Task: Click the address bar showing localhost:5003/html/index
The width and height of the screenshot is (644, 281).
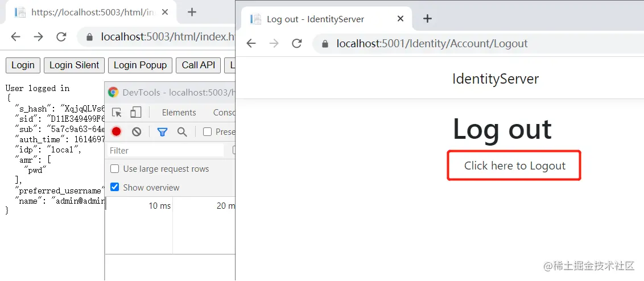Action: point(156,37)
